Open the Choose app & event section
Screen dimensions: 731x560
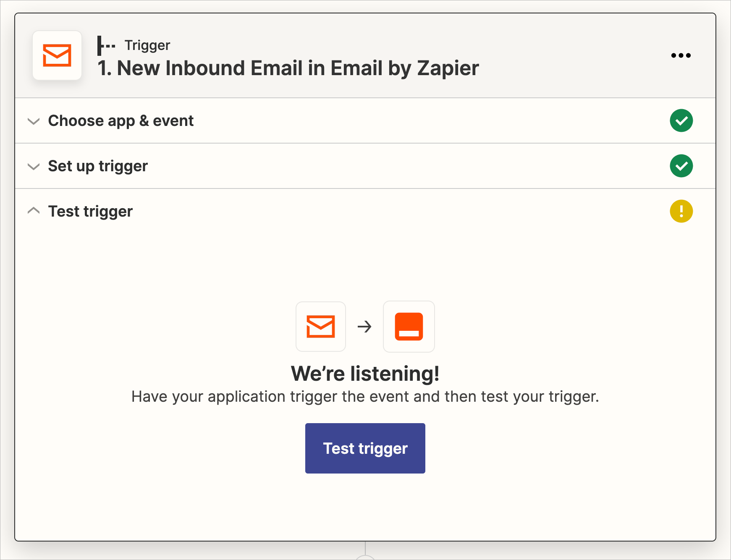tap(365, 121)
